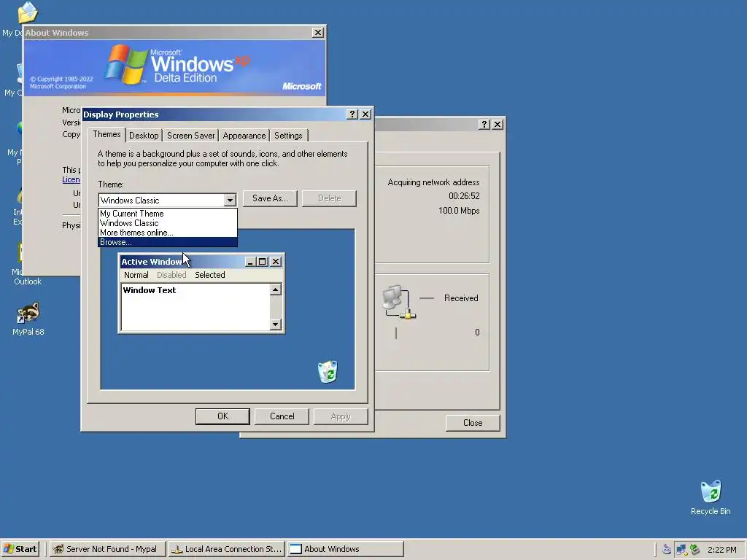This screenshot has height=560, width=747.
Task: Click Selected in preview menu bar
Action: 209,275
